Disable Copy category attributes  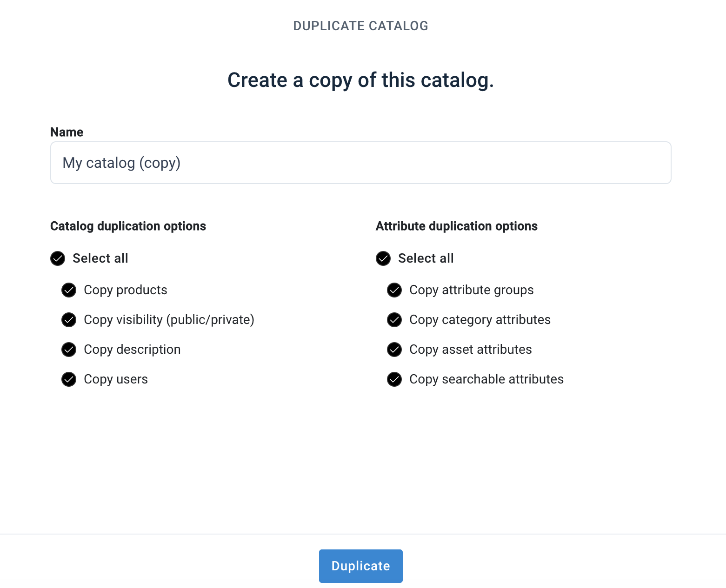click(394, 320)
